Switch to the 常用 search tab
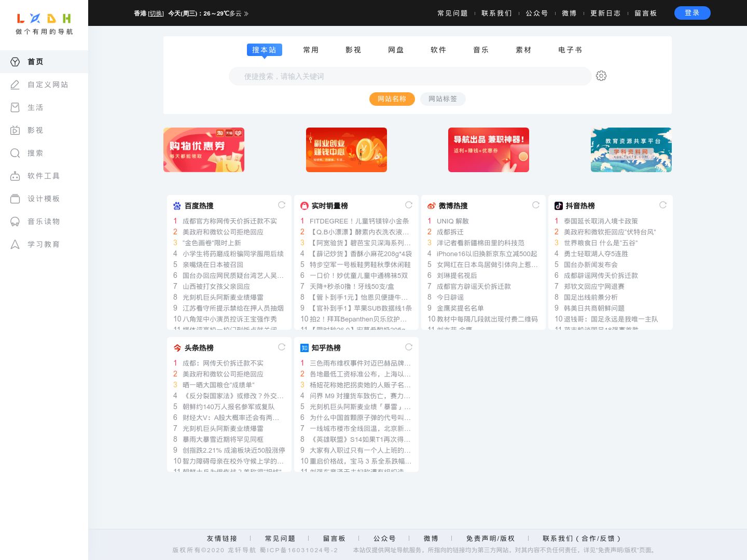 pos(311,50)
